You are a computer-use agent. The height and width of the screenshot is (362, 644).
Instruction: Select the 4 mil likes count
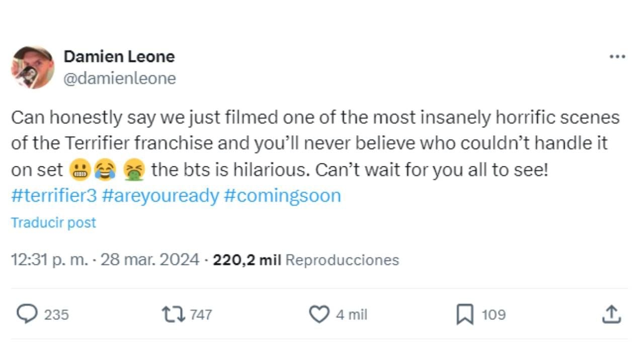click(x=352, y=315)
